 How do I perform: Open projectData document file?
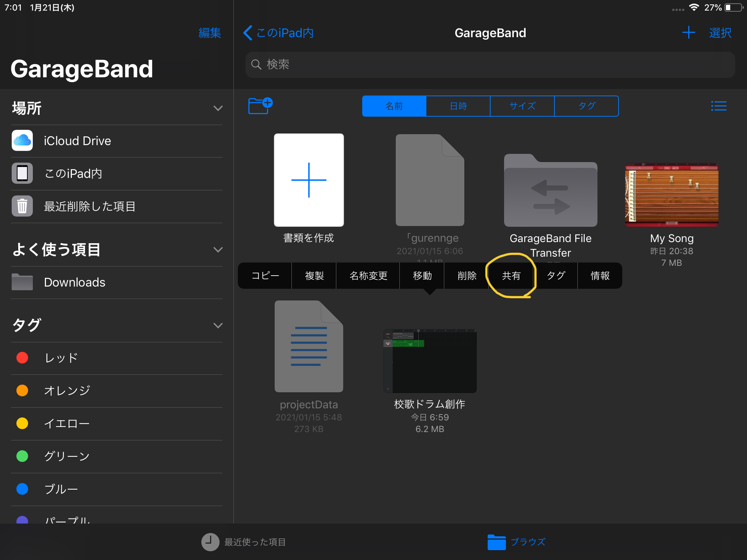[309, 346]
